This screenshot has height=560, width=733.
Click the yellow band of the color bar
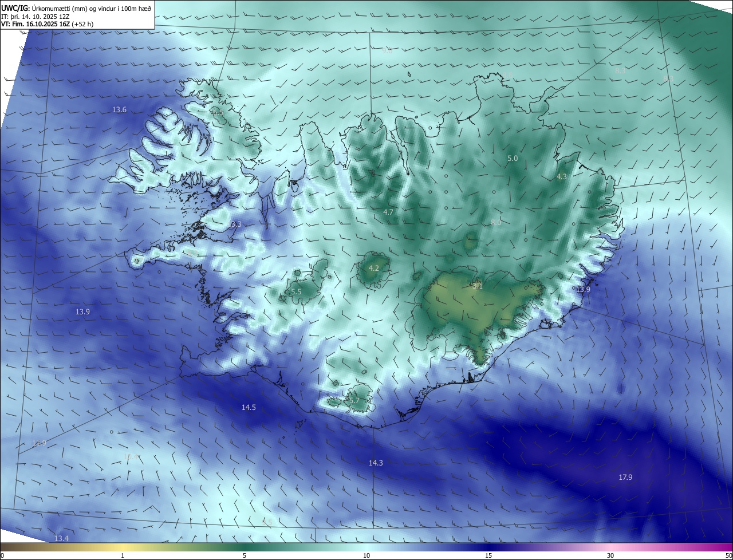123,547
